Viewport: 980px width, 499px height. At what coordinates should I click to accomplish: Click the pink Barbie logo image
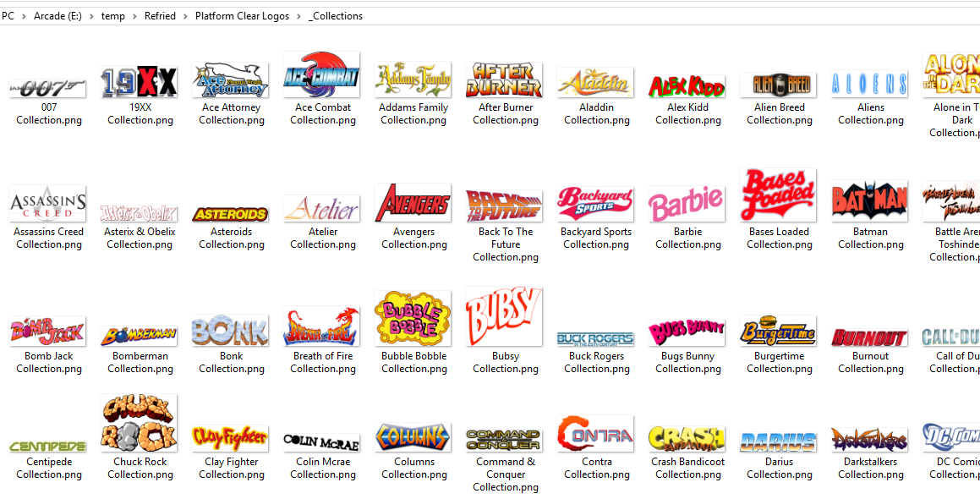687,204
